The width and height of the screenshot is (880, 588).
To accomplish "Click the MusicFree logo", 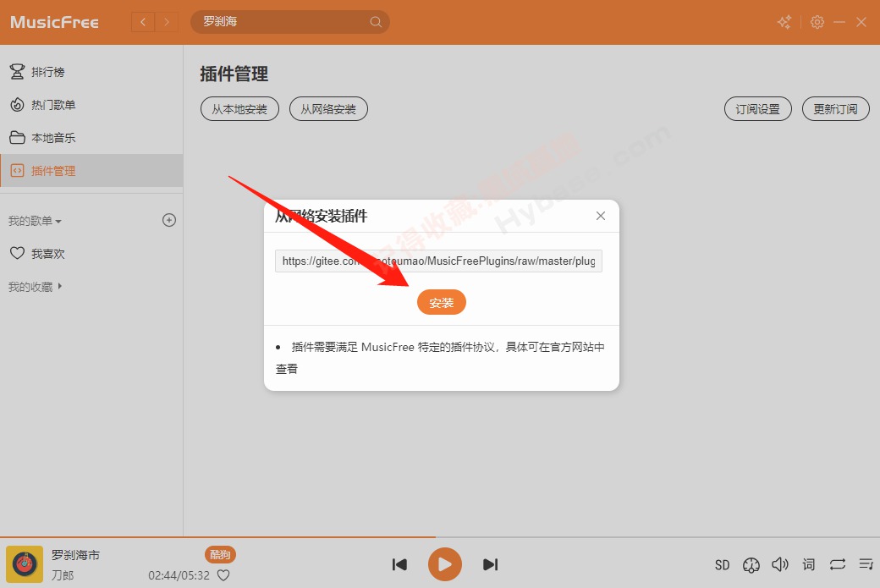I will click(x=54, y=23).
